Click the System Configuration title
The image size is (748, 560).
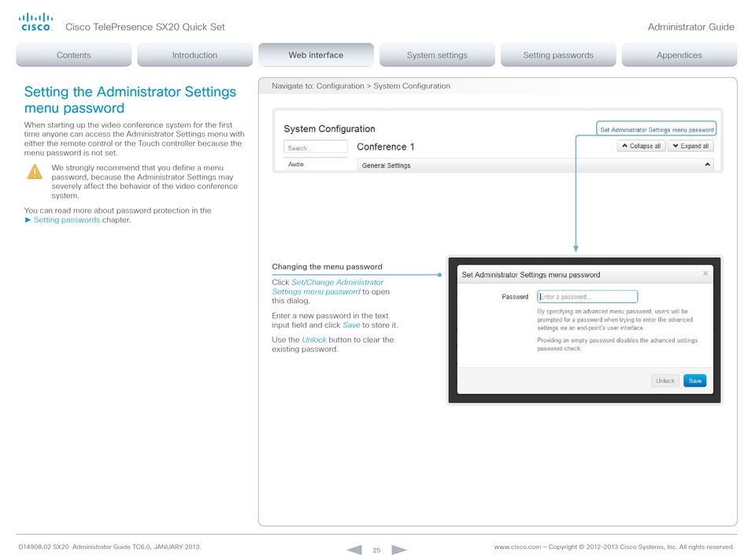[x=329, y=129]
